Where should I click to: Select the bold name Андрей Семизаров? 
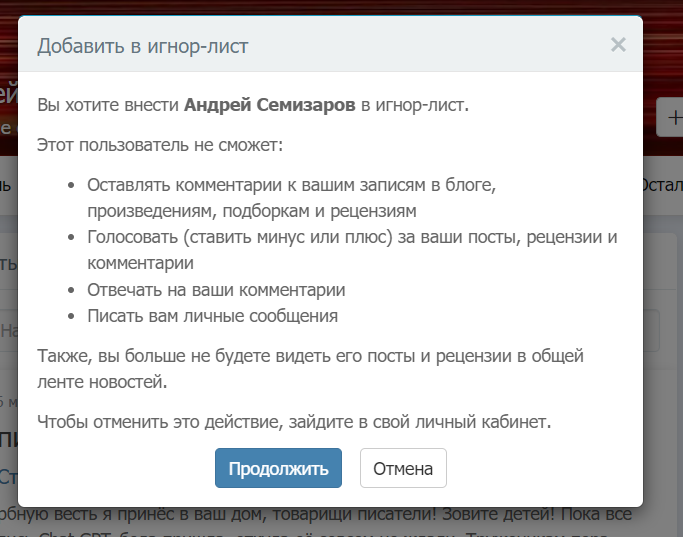(270, 104)
